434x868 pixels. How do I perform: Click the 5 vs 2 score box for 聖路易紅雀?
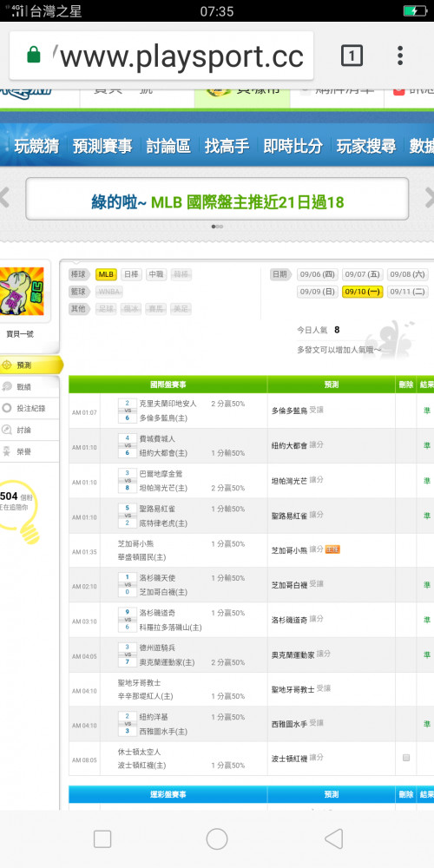click(128, 515)
